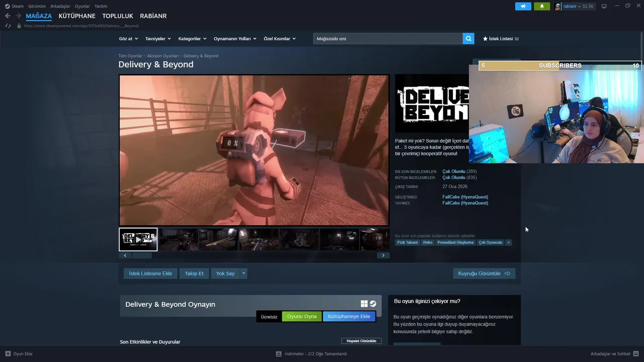The width and height of the screenshot is (644, 362).
Task: Open the green notifications bell
Action: click(x=542, y=6)
